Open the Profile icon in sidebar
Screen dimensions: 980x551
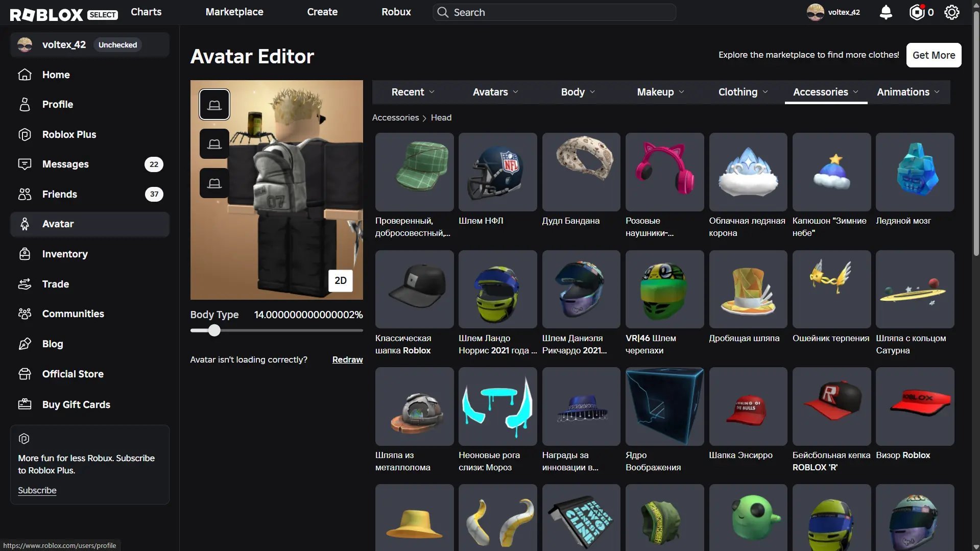(25, 104)
